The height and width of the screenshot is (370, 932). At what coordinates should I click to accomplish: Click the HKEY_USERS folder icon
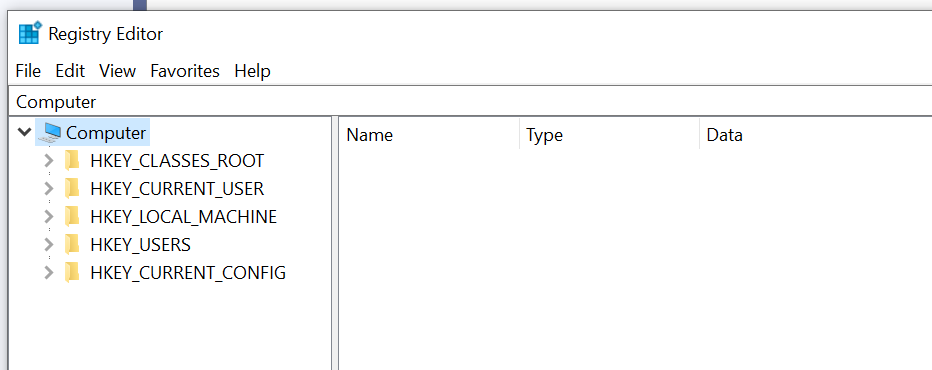click(72, 244)
